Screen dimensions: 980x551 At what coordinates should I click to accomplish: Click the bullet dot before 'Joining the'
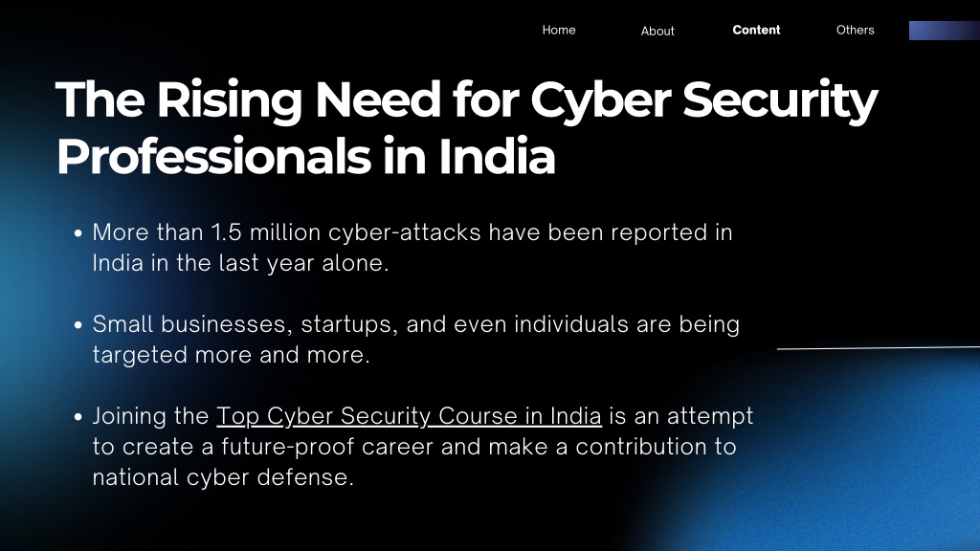(x=78, y=417)
